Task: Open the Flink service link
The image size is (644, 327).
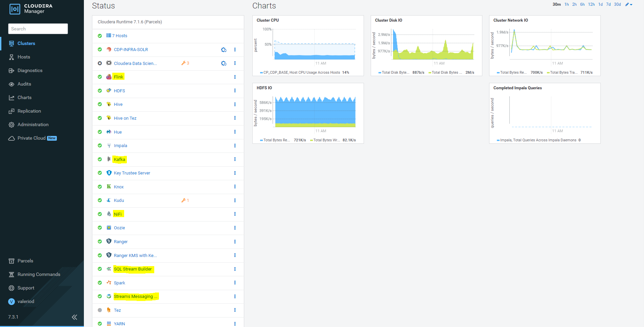Action: click(x=118, y=77)
